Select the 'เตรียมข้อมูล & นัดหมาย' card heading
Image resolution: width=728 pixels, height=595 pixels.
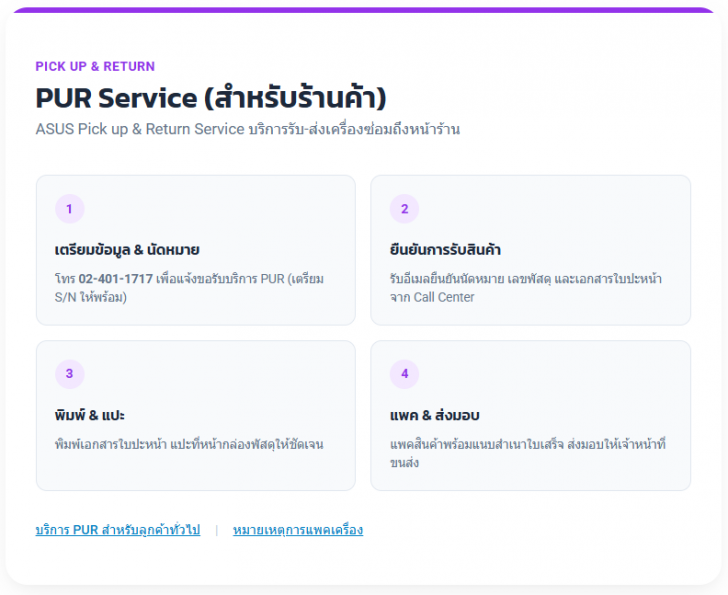[x=127, y=250]
